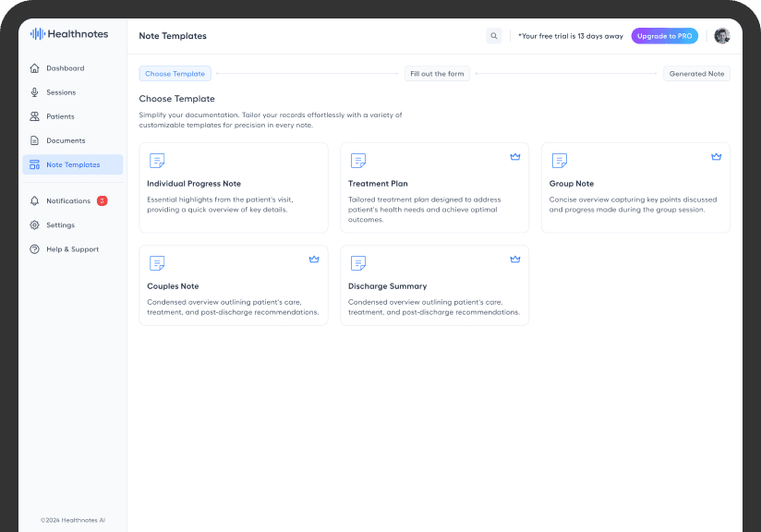Open Settings from the sidebar
This screenshot has height=532, width=761.
tap(60, 225)
